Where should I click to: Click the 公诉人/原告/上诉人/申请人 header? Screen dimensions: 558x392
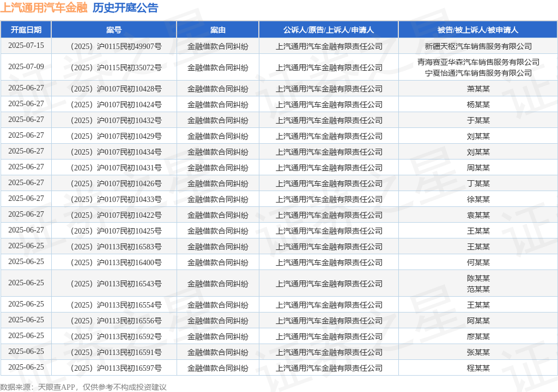pyautogui.click(x=329, y=30)
